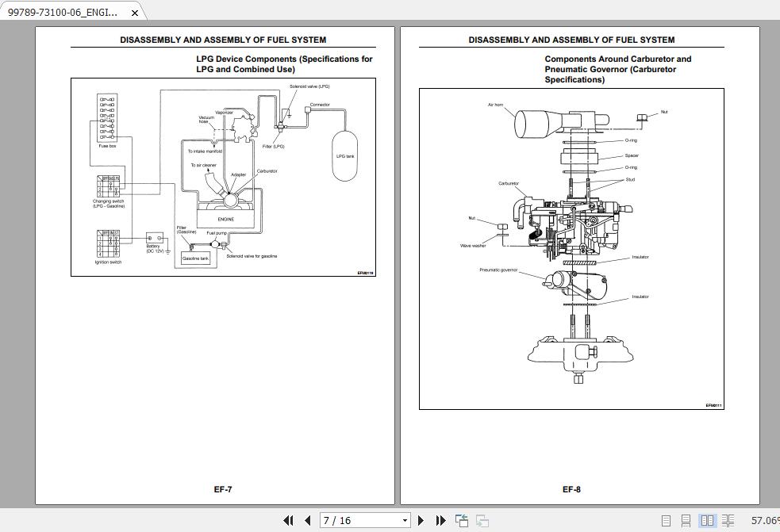
Task: Click the EF-7 page label
Action: [225, 490]
